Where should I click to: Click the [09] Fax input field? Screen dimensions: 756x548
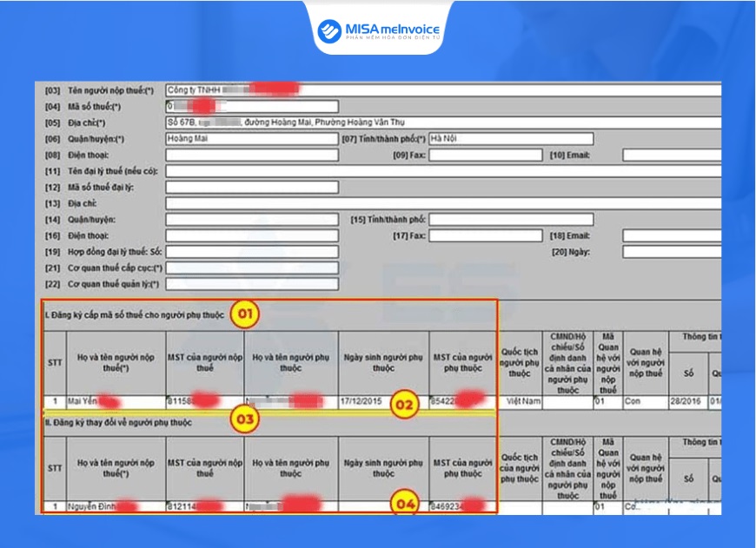[x=486, y=155]
